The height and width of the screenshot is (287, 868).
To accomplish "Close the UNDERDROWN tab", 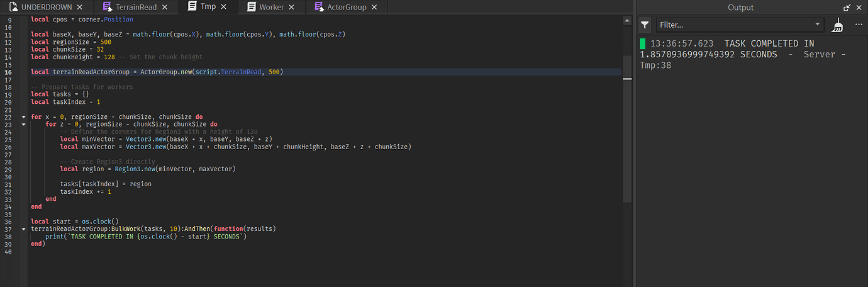I will coord(79,8).
